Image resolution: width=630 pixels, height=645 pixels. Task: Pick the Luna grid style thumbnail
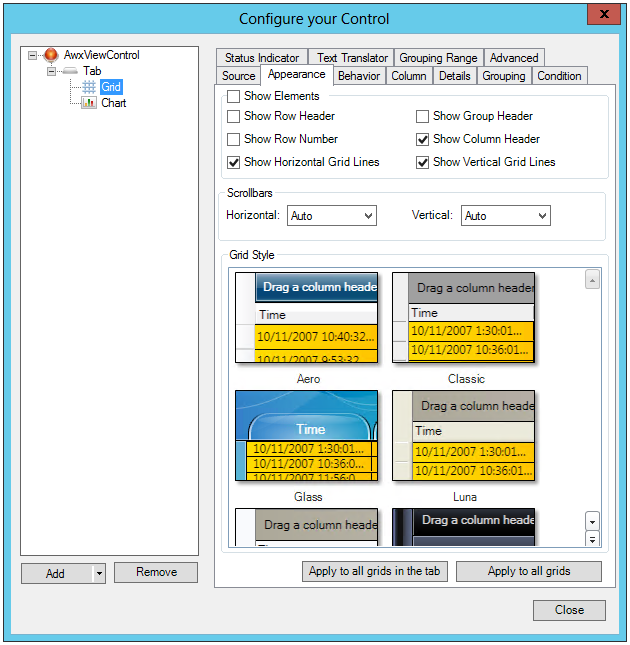pos(464,435)
